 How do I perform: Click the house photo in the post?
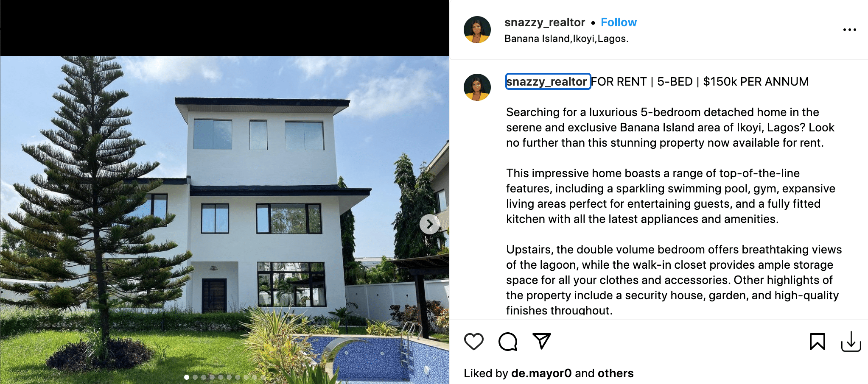[x=225, y=220]
